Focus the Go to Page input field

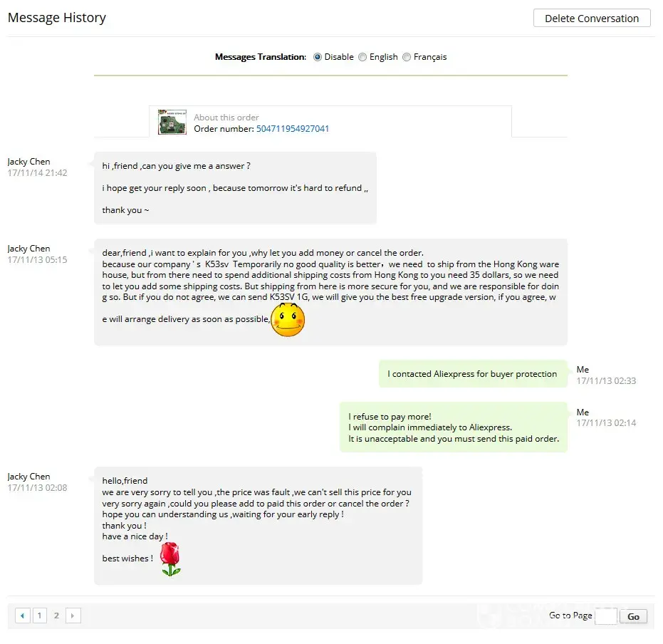606,616
